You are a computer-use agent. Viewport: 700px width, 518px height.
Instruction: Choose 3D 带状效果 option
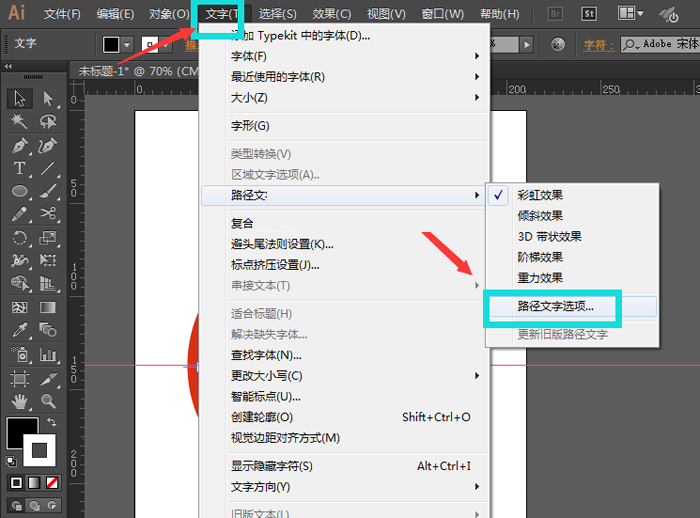tap(573, 236)
